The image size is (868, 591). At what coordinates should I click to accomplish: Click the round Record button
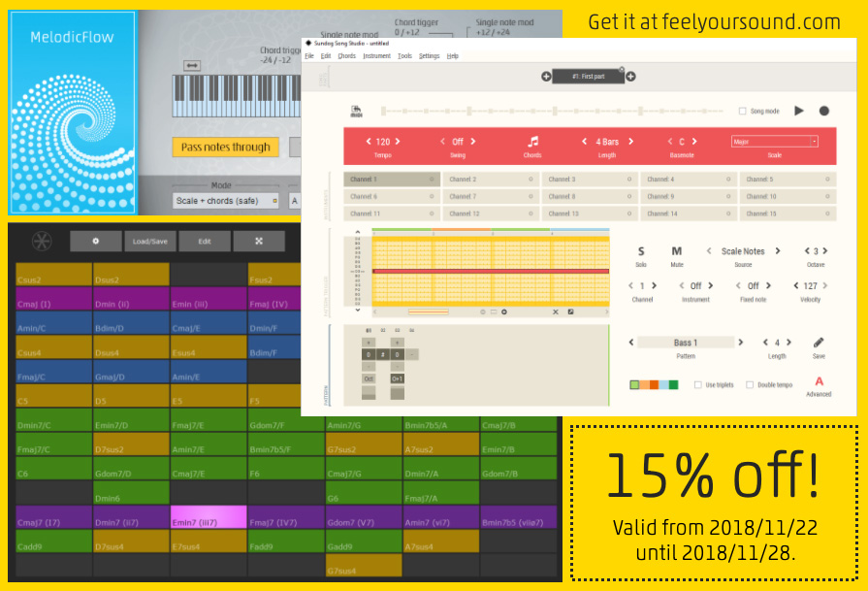pos(823,111)
